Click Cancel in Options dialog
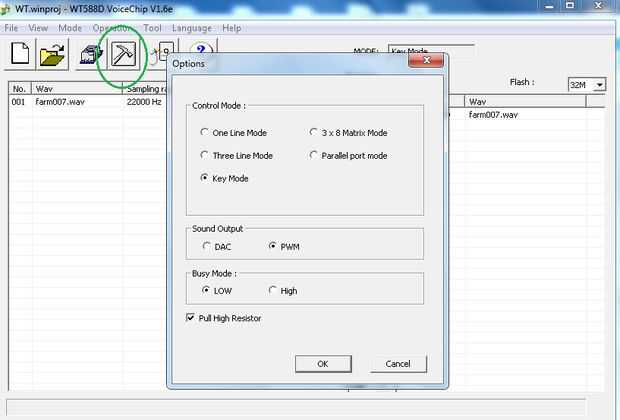 tap(398, 364)
